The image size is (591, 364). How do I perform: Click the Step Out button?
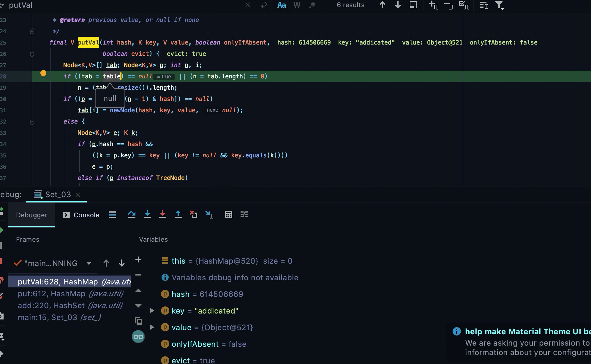pyautogui.click(x=178, y=214)
